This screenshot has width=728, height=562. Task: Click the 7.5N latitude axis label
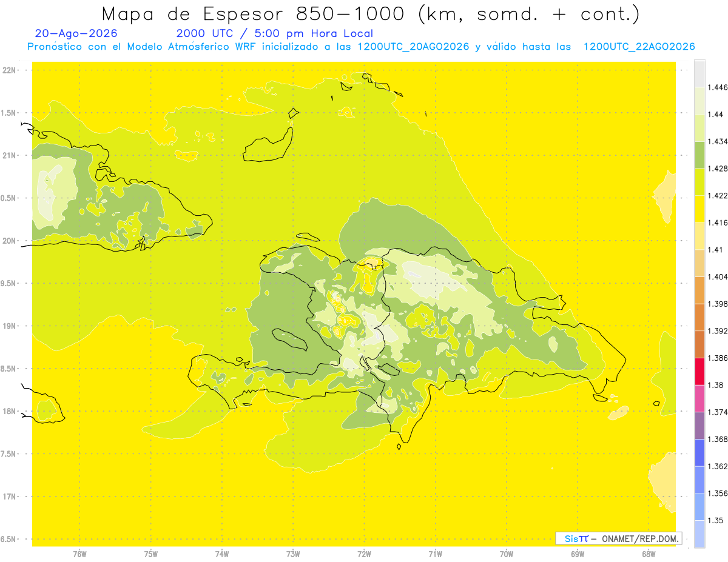point(9,454)
